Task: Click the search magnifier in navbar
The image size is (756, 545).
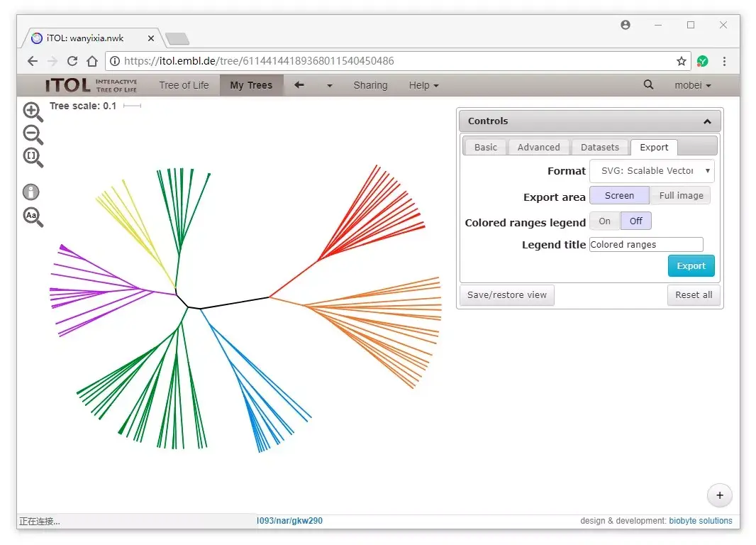Action: [x=648, y=85]
